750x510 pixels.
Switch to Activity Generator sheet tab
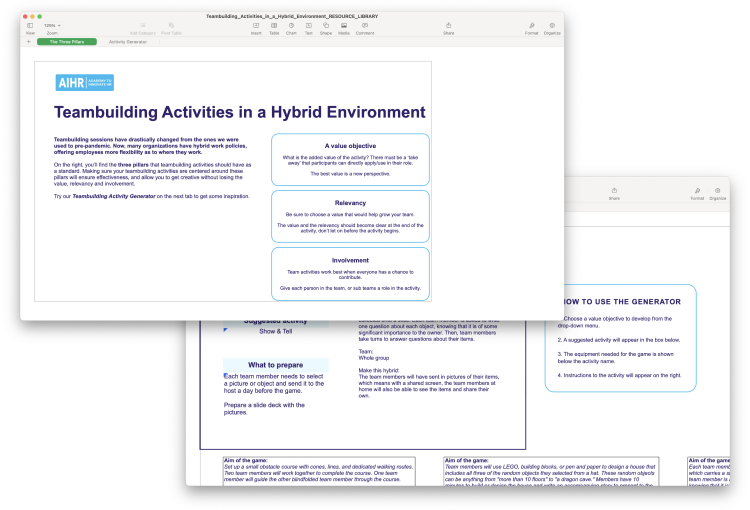128,42
